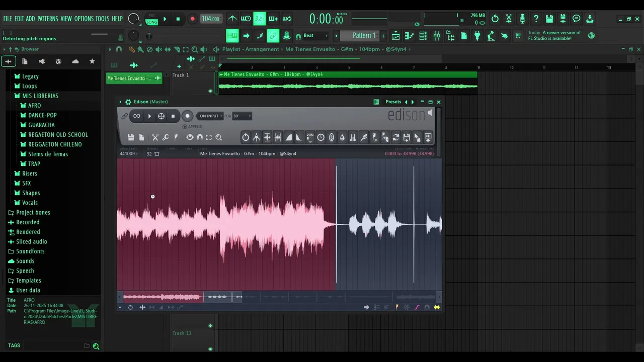Select the starred favorites browser tab
Viewport: 644px width, 362px height.
(x=92, y=61)
